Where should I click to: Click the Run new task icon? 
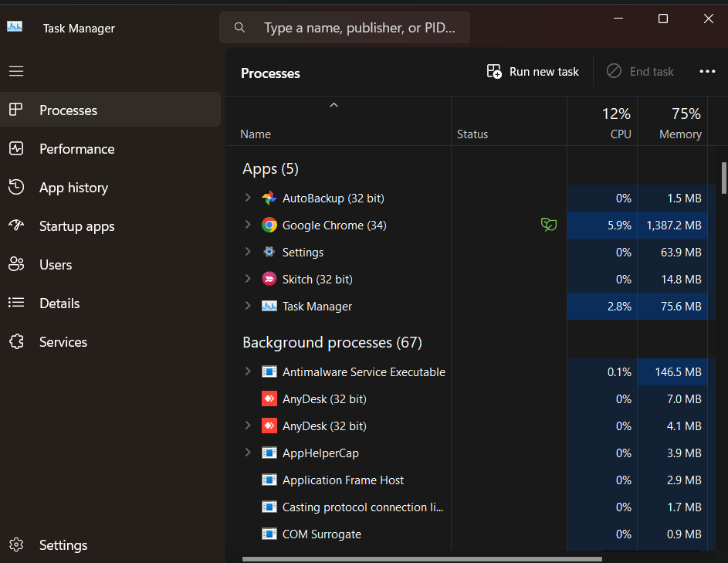494,72
